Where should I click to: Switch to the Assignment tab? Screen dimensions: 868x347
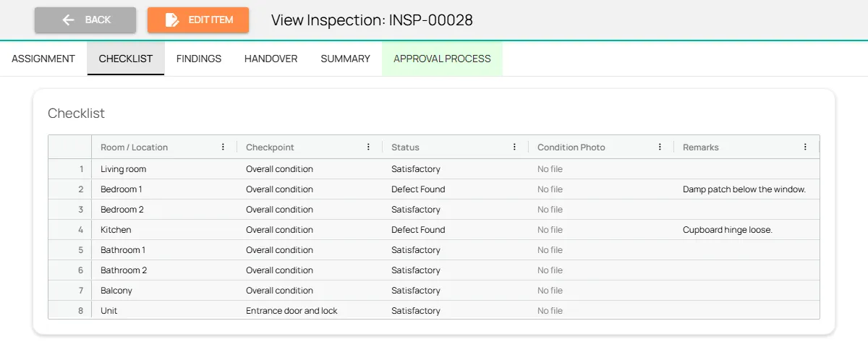point(43,59)
